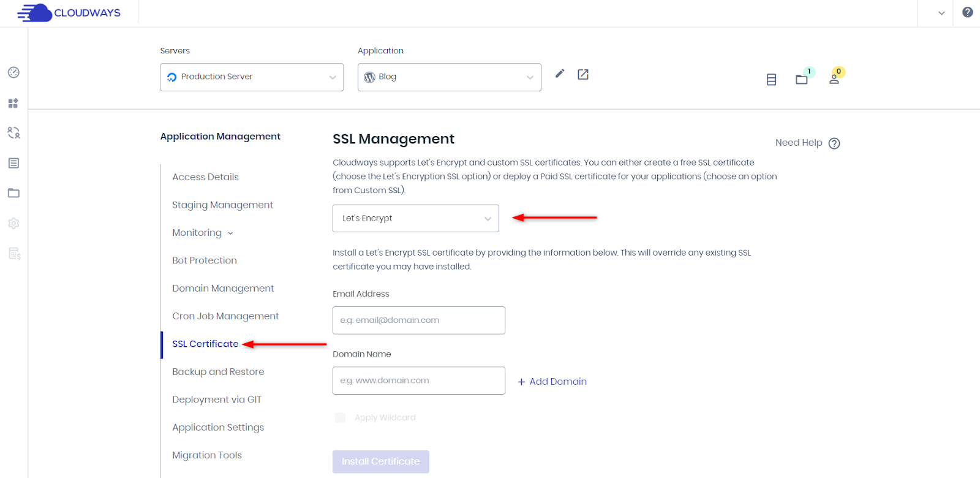Open Application Settings
980x478 pixels.
218,428
